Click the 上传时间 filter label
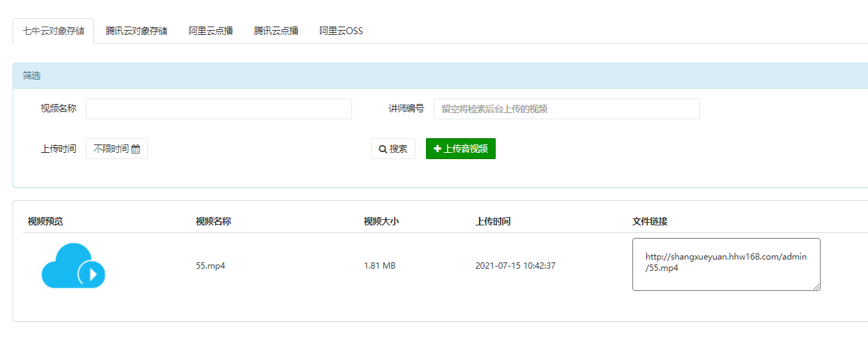Screen dimensions: 868x351 (59, 149)
